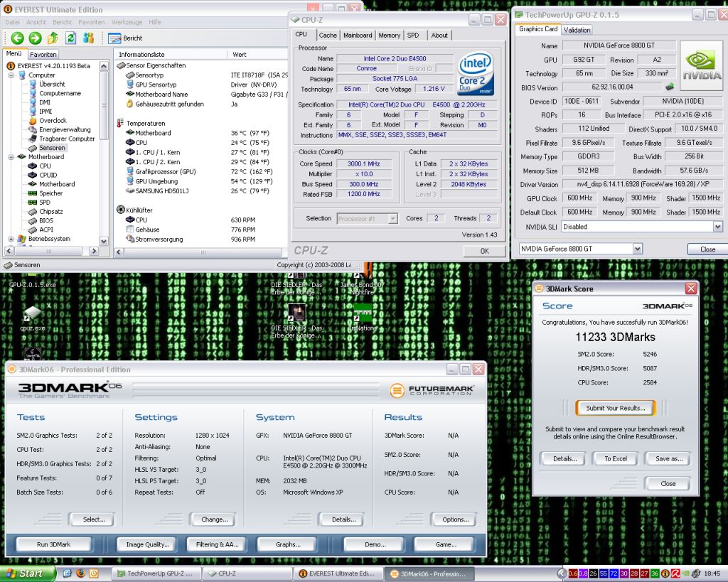Open the cpuz.exe desktop icon

tap(33, 318)
